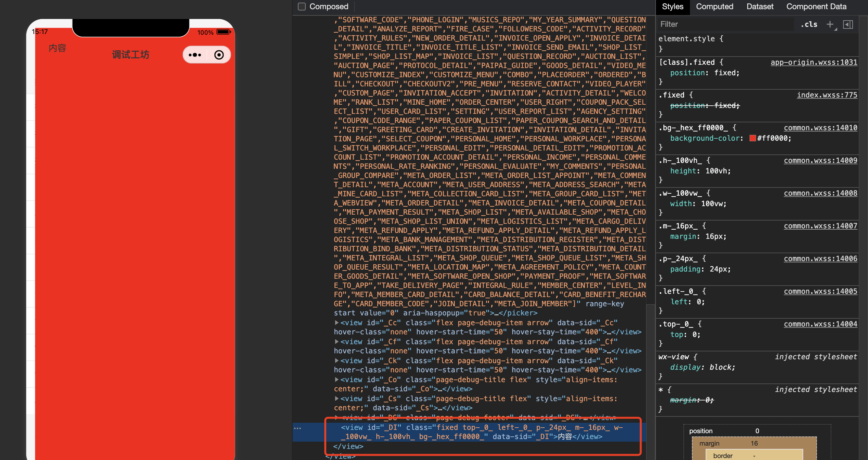Click the circular target close icon in capsule
The height and width of the screenshot is (460, 868).
pyautogui.click(x=219, y=55)
